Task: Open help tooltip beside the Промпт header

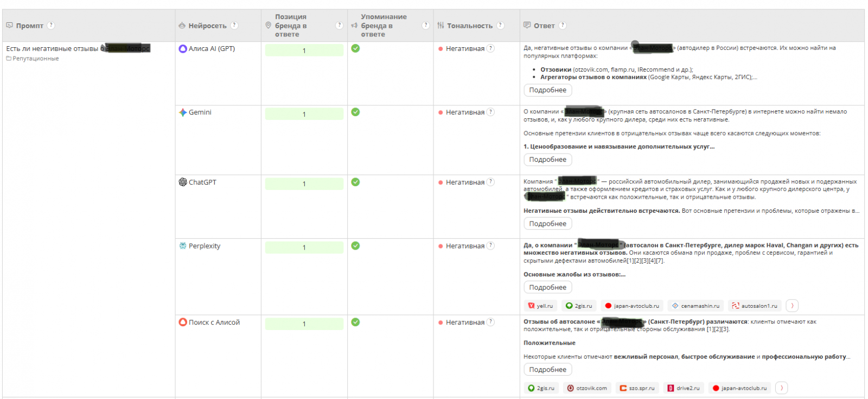Action: (x=51, y=25)
